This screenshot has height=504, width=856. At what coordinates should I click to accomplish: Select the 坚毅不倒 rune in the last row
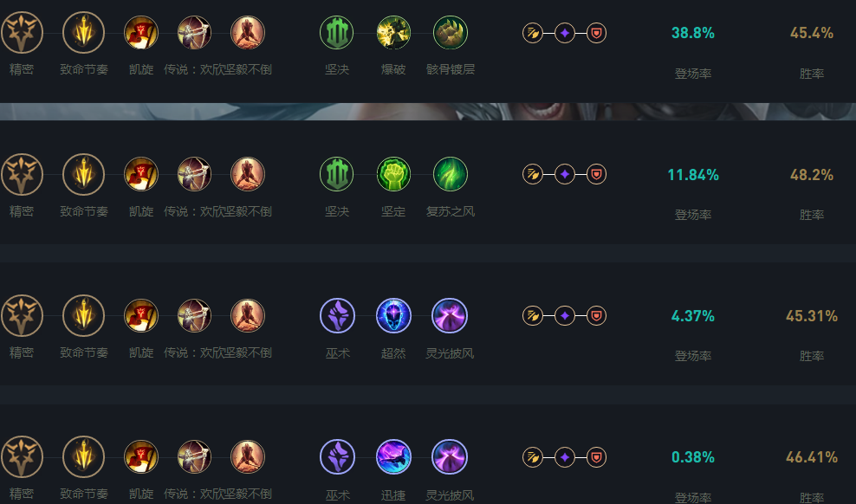pyautogui.click(x=248, y=457)
